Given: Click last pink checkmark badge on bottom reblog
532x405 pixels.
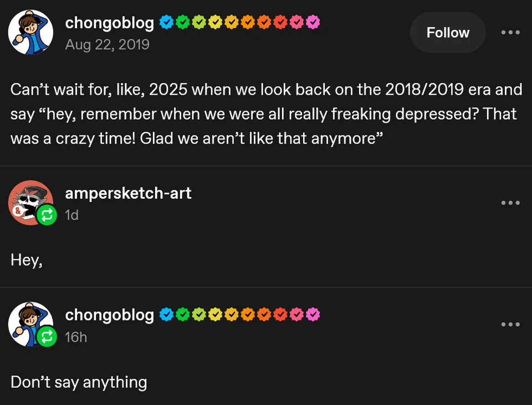Looking at the screenshot, I should tap(313, 315).
